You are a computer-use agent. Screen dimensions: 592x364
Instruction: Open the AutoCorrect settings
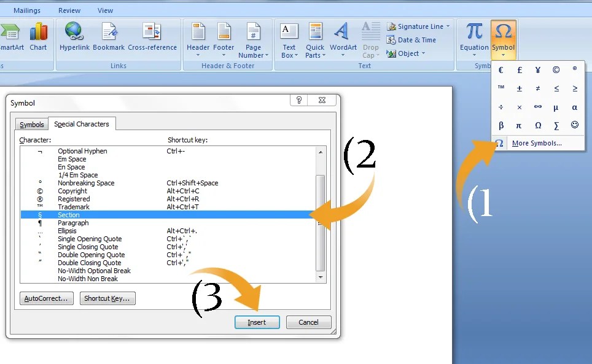(46, 298)
